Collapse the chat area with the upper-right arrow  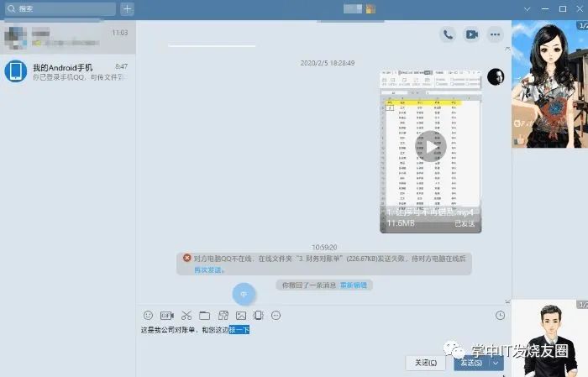(507, 49)
